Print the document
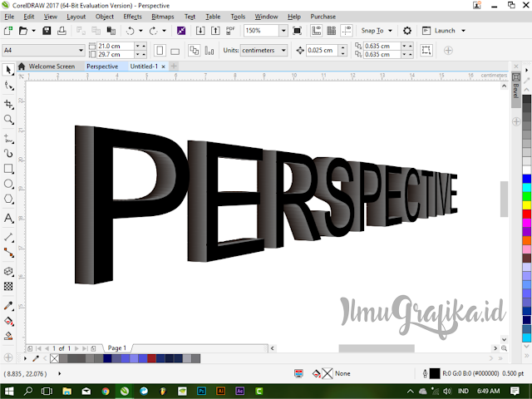The image size is (532, 399). click(x=62, y=31)
